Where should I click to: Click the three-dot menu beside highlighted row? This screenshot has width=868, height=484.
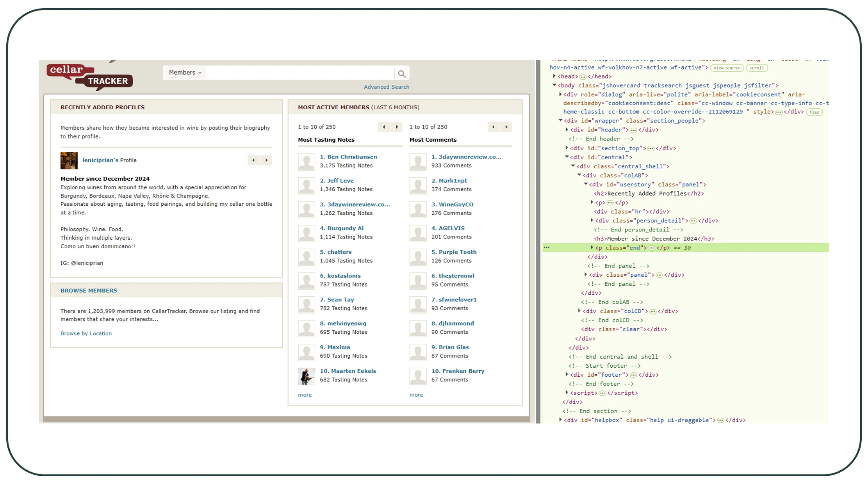[x=547, y=248]
